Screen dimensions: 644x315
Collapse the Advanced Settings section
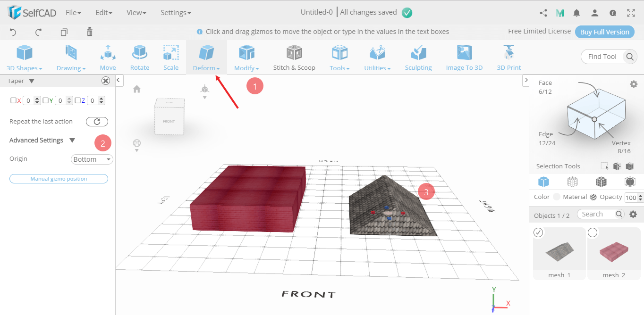[73, 140]
